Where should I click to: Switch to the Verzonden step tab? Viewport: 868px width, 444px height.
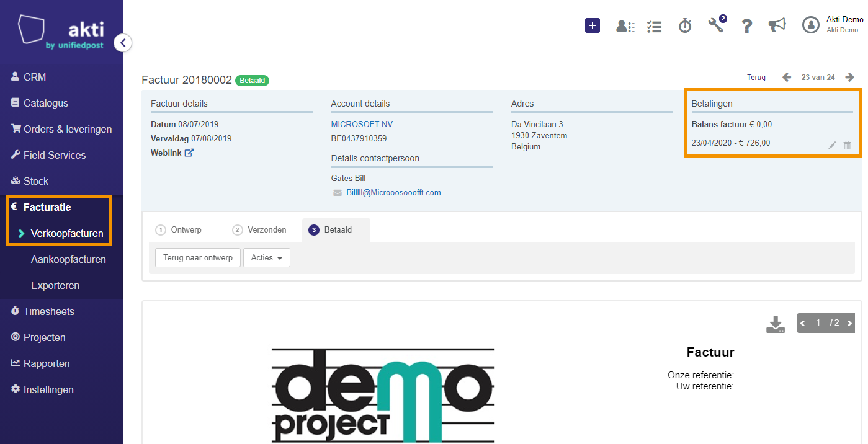click(259, 230)
